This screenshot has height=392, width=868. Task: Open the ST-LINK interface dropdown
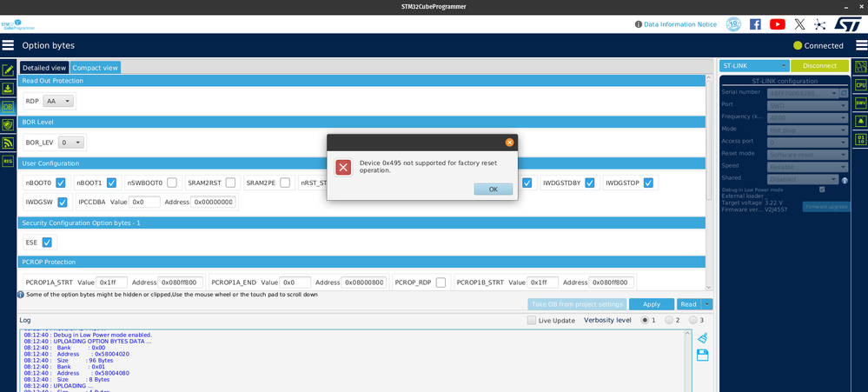(754, 65)
